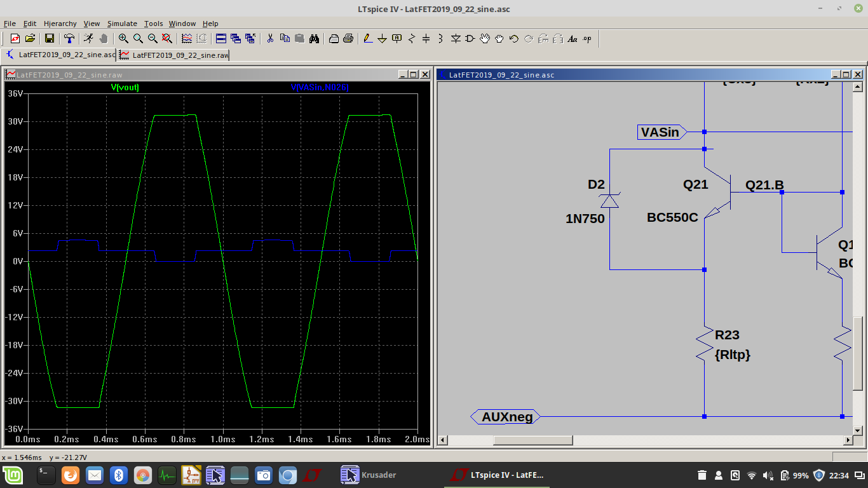Click the battery 99% tray indicator
The height and width of the screenshot is (488, 868).
click(x=794, y=475)
